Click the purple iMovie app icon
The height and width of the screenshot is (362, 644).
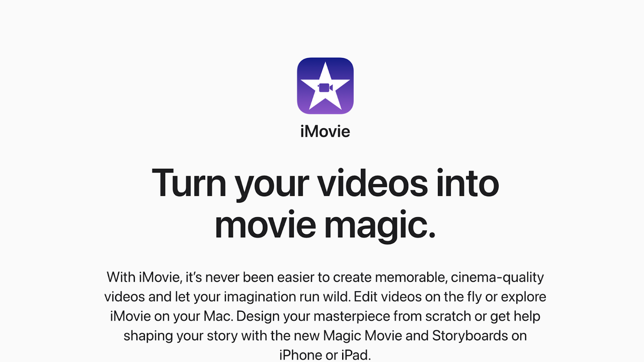point(325,86)
